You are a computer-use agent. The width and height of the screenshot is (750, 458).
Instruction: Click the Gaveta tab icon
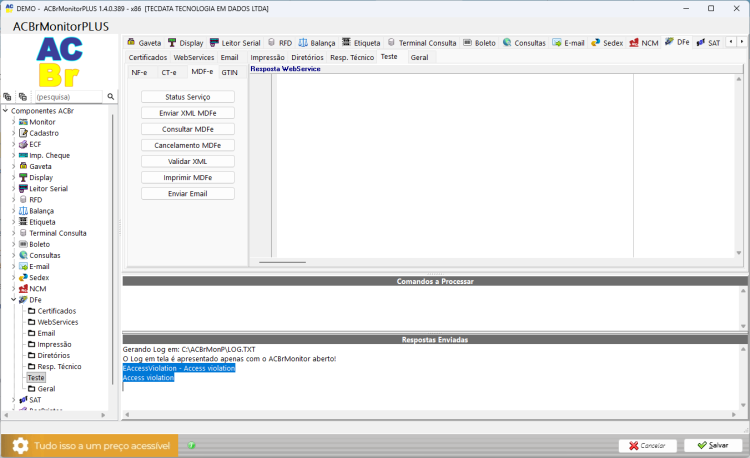click(131, 42)
